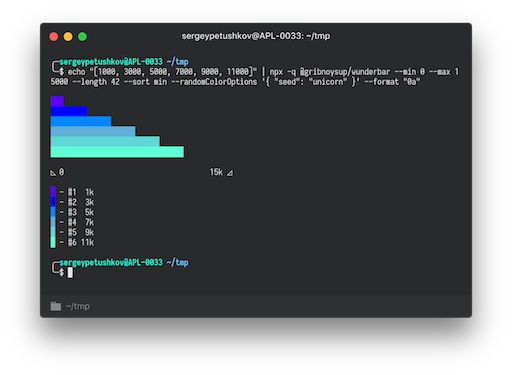512x375 pixels.
Task: Click the bright blue third bar
Action: pos(81,121)
